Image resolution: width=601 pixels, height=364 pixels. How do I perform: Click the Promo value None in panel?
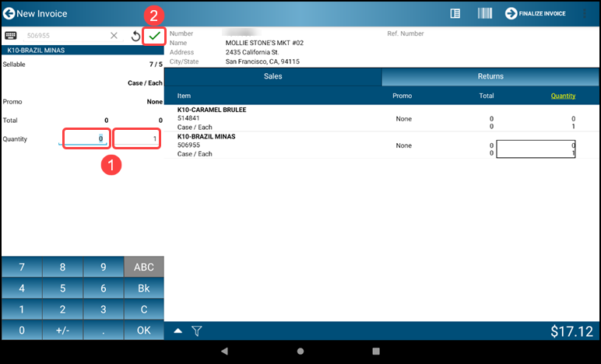coord(154,102)
